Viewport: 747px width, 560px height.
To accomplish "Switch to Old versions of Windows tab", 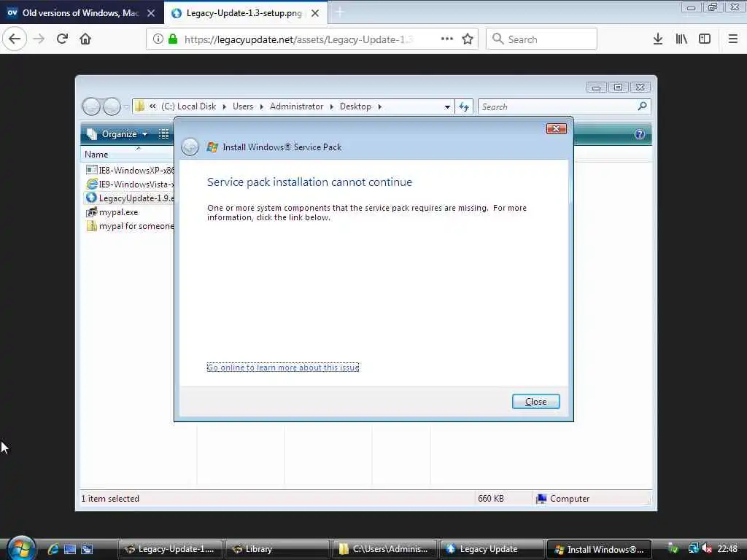I will [x=80, y=13].
